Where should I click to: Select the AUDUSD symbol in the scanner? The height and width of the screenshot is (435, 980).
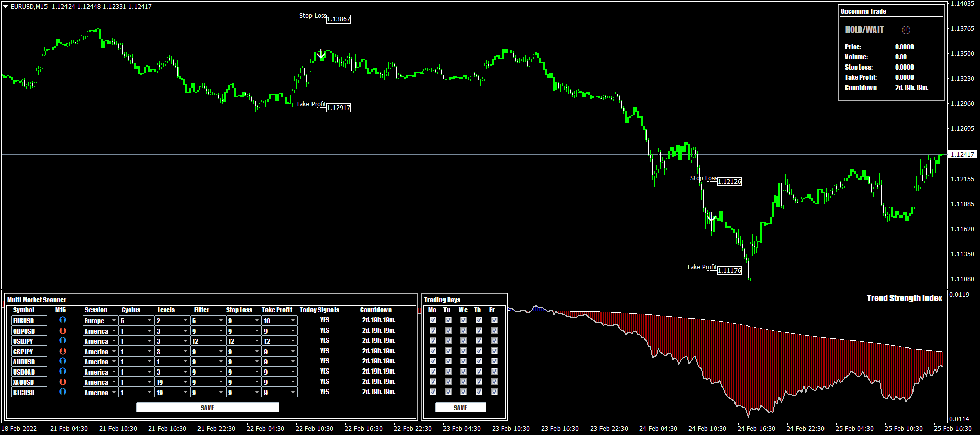[29, 362]
